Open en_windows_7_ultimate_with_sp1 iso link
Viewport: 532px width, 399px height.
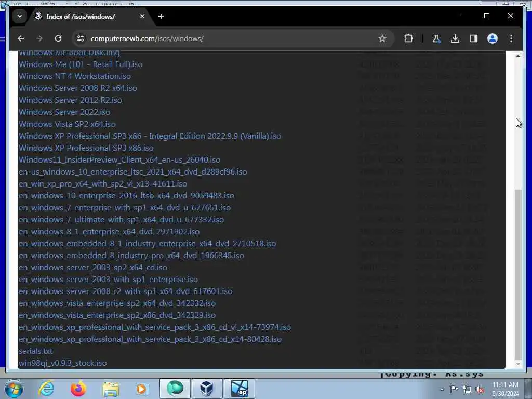121,220
